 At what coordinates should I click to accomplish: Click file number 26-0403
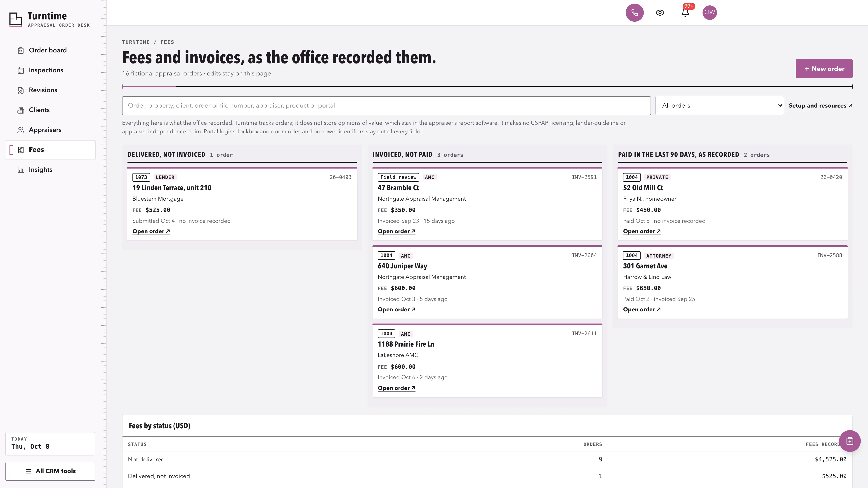(x=340, y=177)
